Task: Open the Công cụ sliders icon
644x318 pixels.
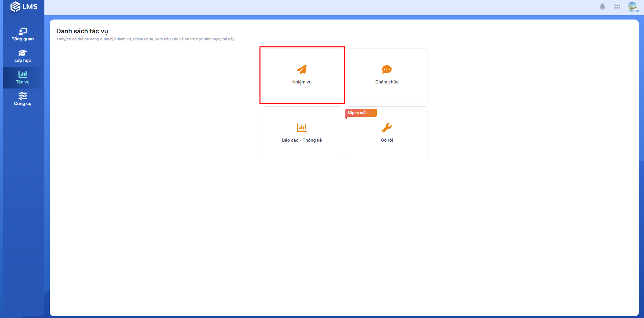Action: pos(23,96)
